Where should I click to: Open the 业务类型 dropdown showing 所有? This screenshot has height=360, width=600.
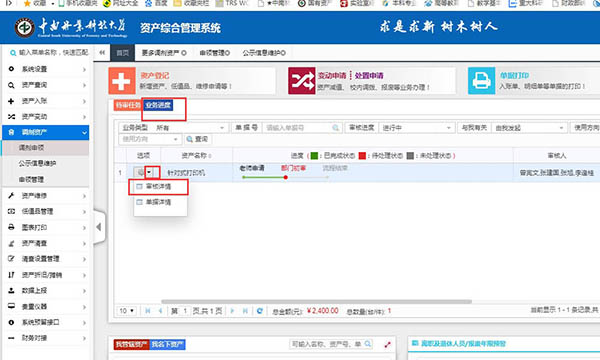pyautogui.click(x=191, y=128)
